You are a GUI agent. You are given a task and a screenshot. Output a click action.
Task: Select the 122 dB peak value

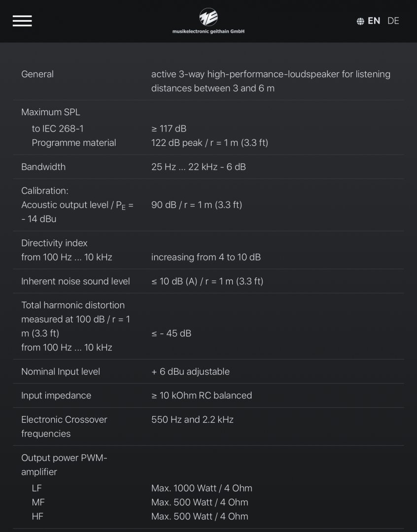tap(209, 142)
